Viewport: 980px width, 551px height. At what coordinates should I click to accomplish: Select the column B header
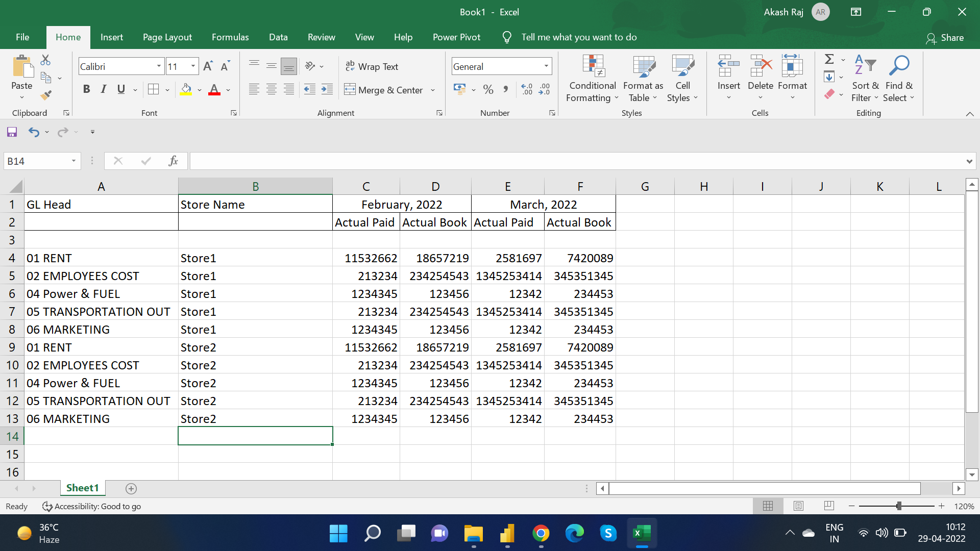(x=255, y=187)
